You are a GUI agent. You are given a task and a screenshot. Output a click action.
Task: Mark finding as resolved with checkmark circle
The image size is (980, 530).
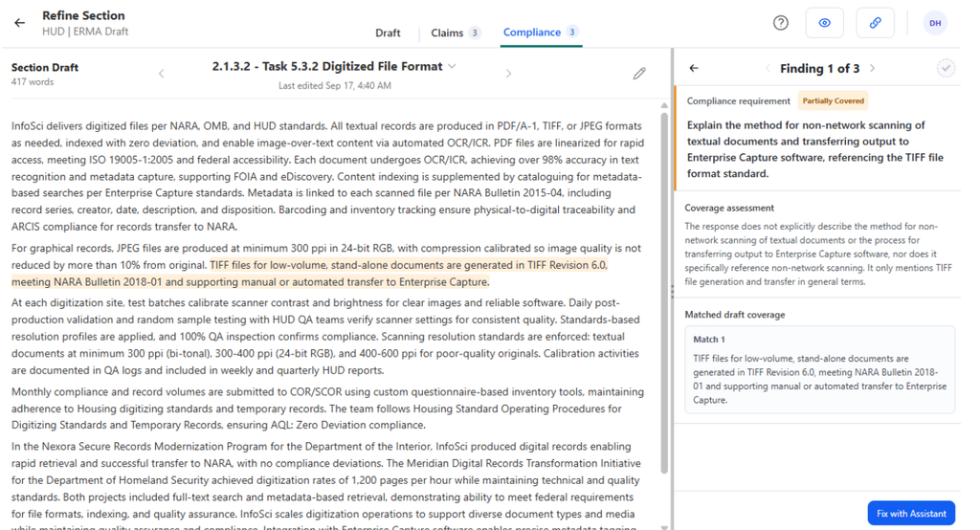pos(946,68)
